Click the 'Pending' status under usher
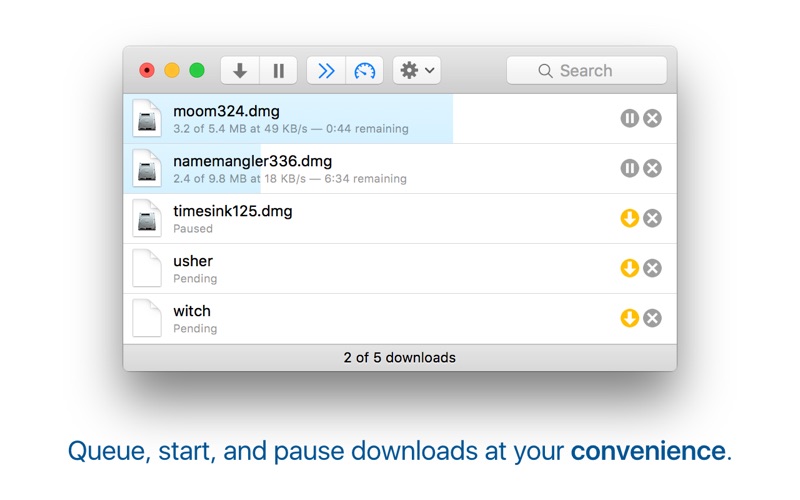 [x=195, y=279]
